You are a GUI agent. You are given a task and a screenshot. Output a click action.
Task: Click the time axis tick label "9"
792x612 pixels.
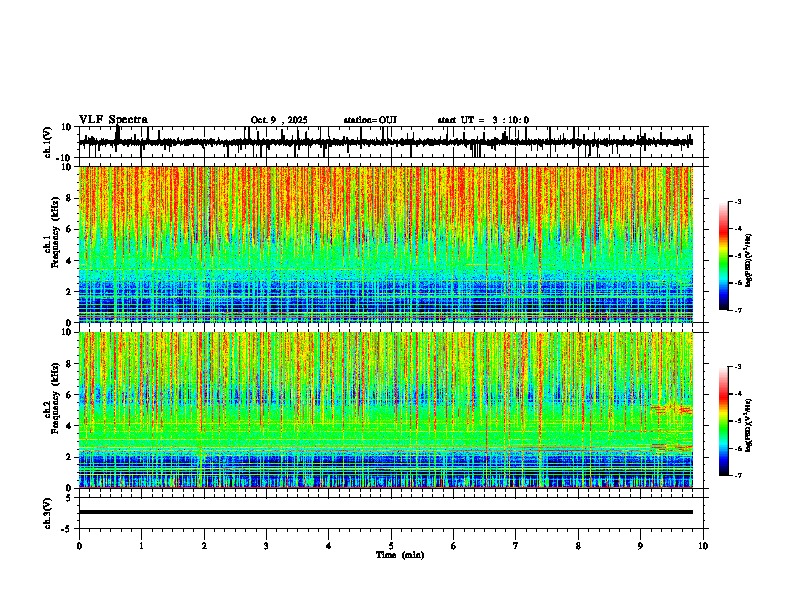coord(640,546)
